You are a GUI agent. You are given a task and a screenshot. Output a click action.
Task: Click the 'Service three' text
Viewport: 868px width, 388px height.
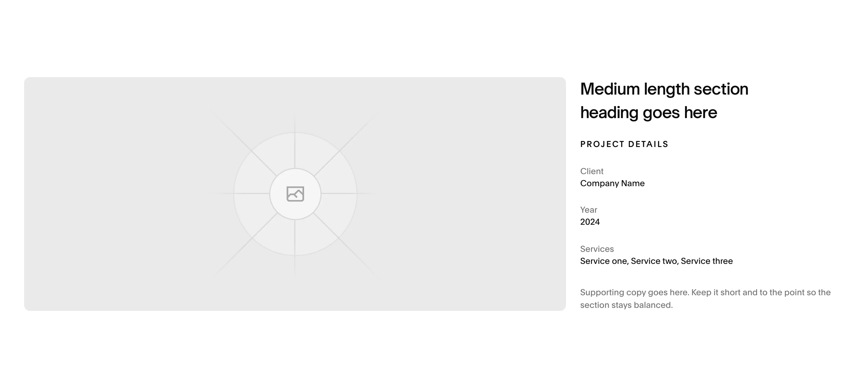pos(706,261)
